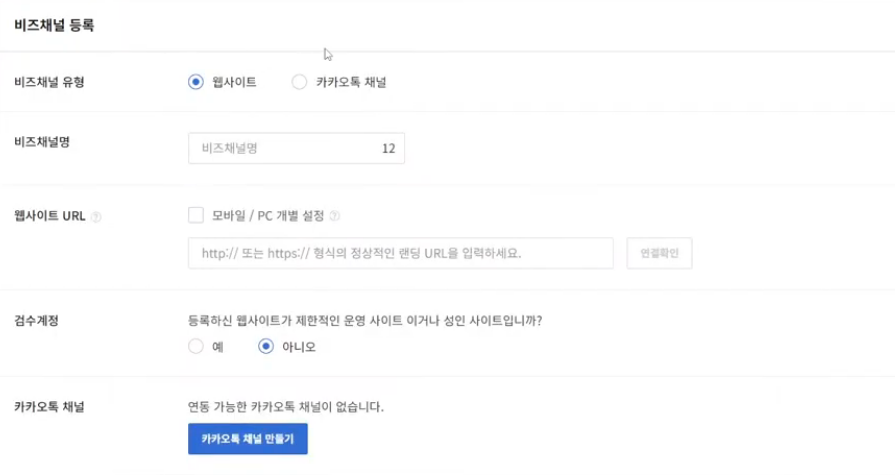The image size is (895, 475).
Task: Select the 웹사이트 channel type radio button
Action: (x=196, y=82)
